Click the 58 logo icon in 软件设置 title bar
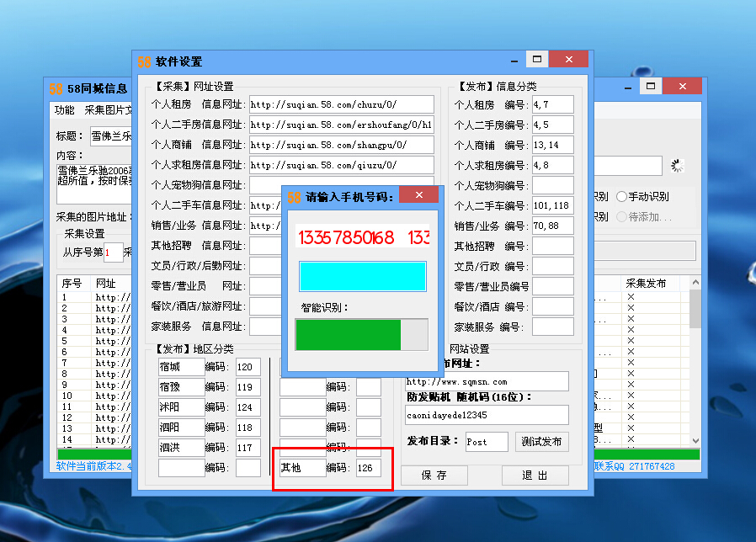 (x=144, y=61)
